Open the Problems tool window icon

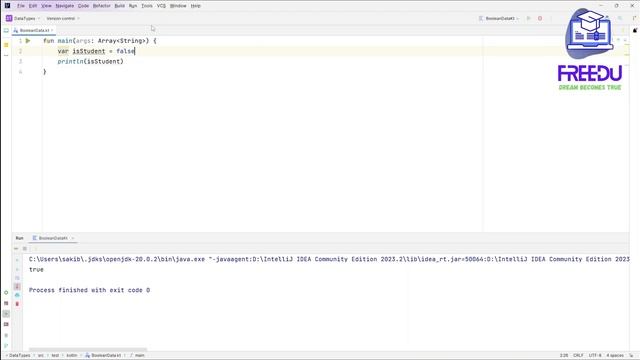[x=6, y=335]
